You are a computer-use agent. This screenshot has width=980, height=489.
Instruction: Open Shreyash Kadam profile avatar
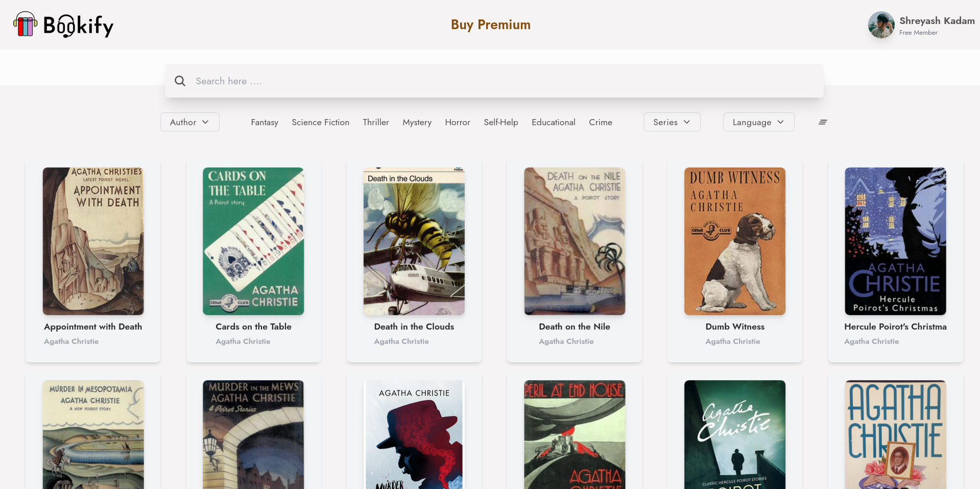pyautogui.click(x=881, y=25)
